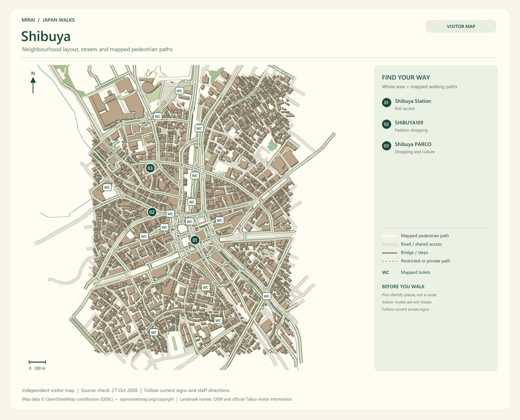Click the BEFORE YOU WALK heading
Viewport: 520px width, 420px height.
point(403,286)
